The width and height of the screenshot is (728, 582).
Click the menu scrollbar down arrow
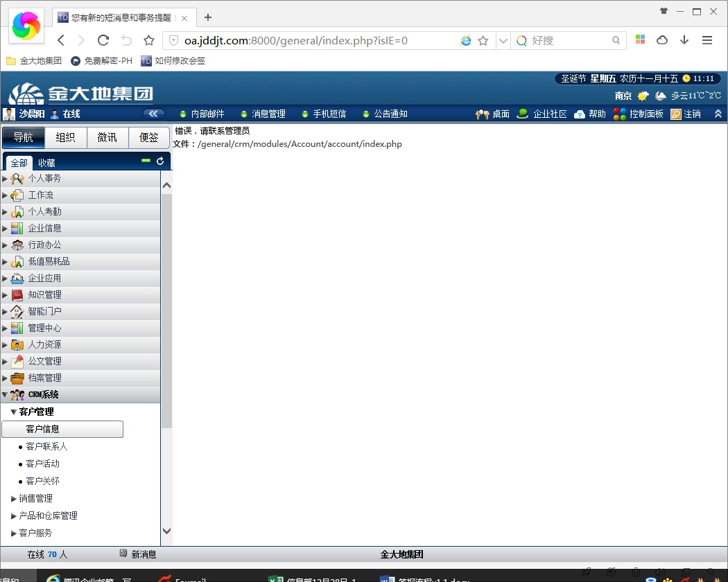click(x=167, y=531)
